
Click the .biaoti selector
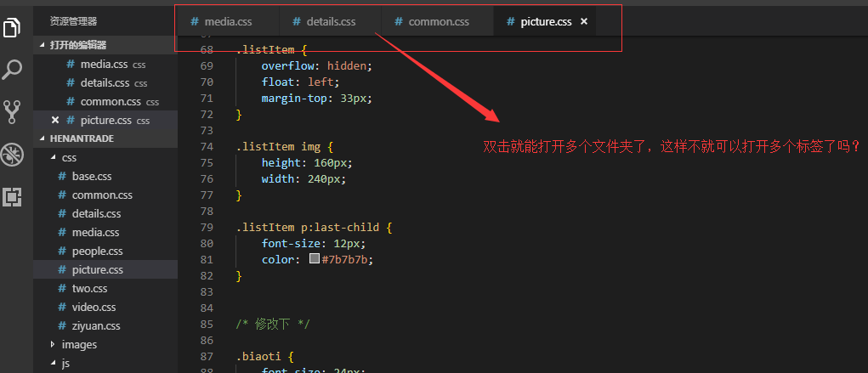258,356
